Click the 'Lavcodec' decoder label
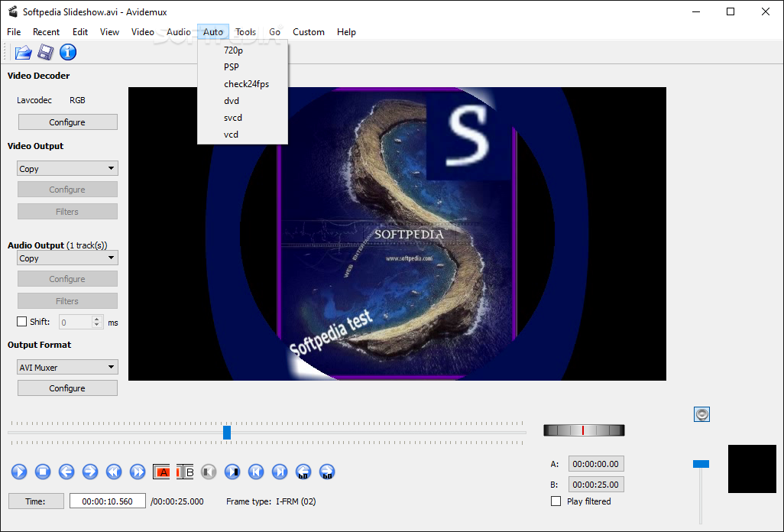784x532 pixels. pyautogui.click(x=34, y=100)
